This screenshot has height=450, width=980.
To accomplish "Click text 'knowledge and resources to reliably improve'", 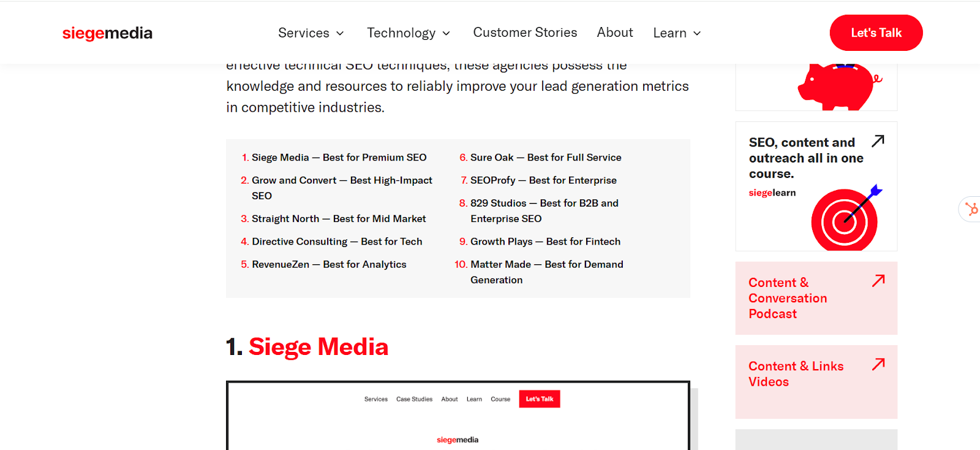I will pyautogui.click(x=366, y=86).
